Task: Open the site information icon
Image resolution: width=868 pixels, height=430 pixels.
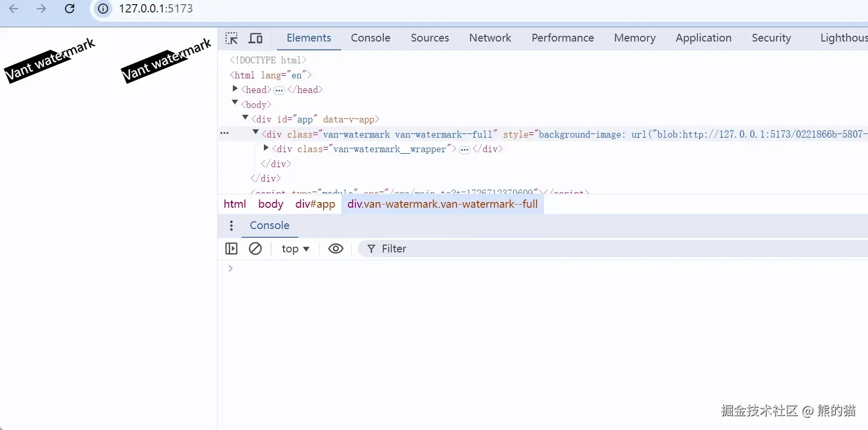Action: [x=103, y=9]
